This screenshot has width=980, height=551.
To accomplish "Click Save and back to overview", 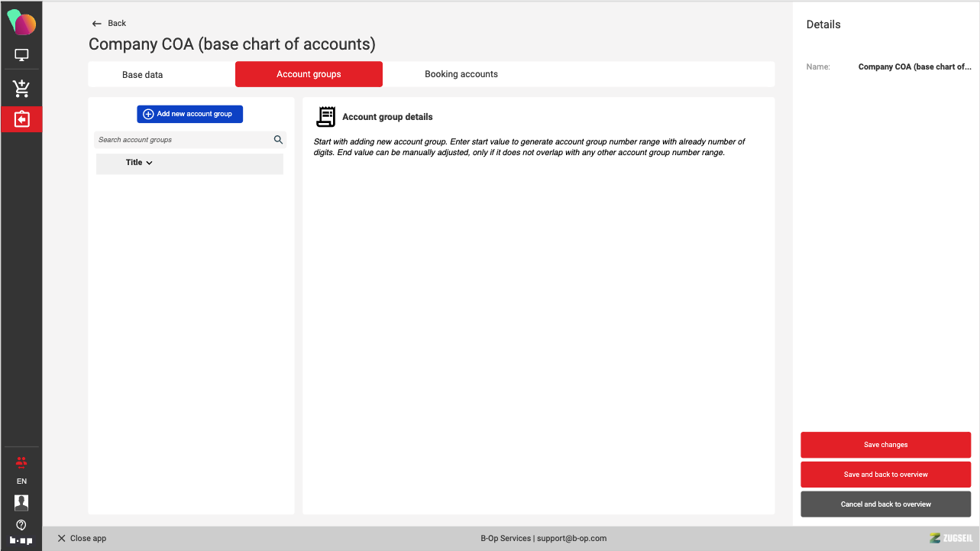I will [x=885, y=475].
